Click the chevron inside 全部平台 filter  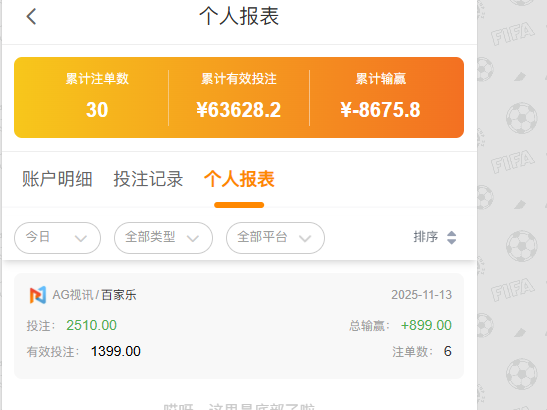coord(305,239)
